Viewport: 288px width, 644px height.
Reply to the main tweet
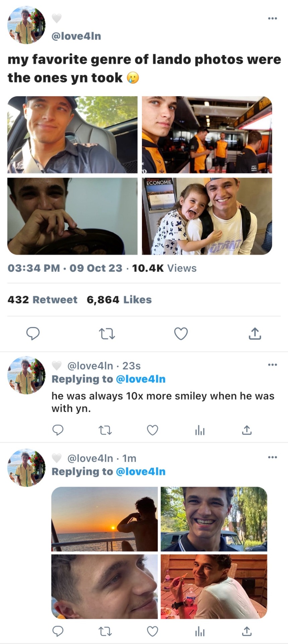33,333
